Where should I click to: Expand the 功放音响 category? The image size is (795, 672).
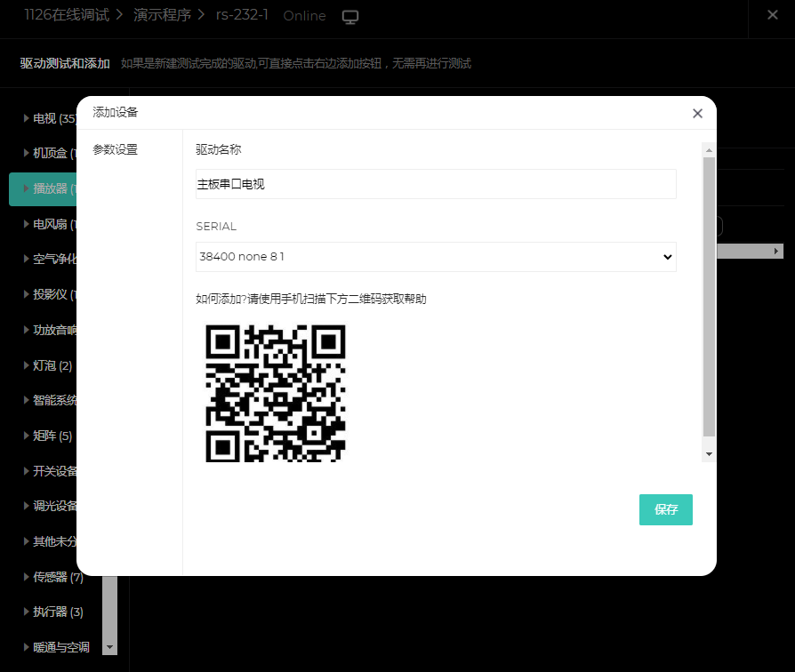tap(26, 330)
